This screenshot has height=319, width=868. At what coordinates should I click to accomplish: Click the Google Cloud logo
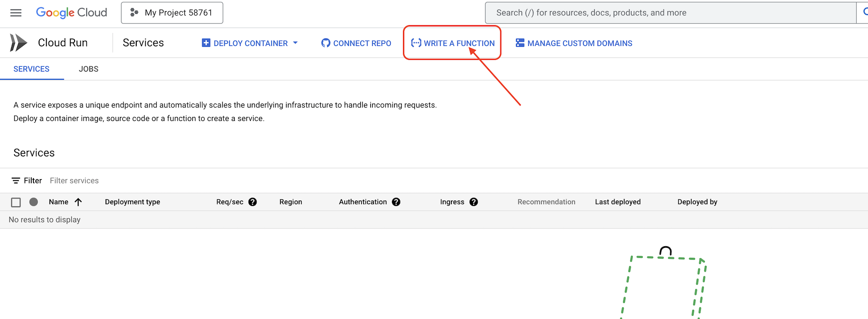coord(72,13)
